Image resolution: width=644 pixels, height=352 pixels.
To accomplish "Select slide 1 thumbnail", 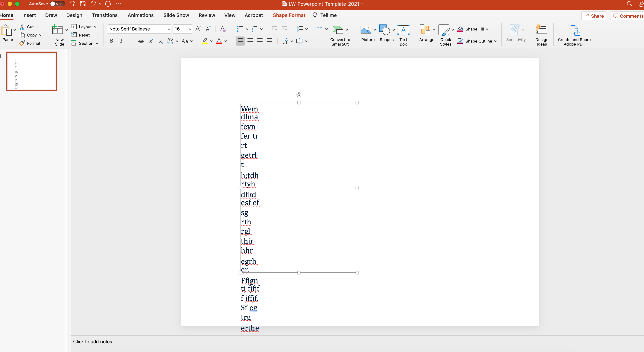I will [31, 71].
